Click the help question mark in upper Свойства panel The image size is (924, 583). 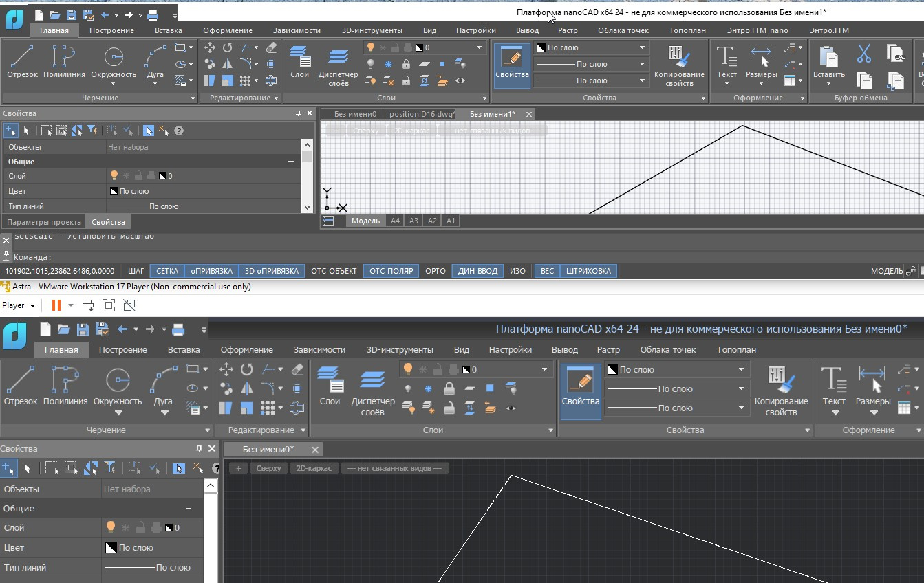179,130
